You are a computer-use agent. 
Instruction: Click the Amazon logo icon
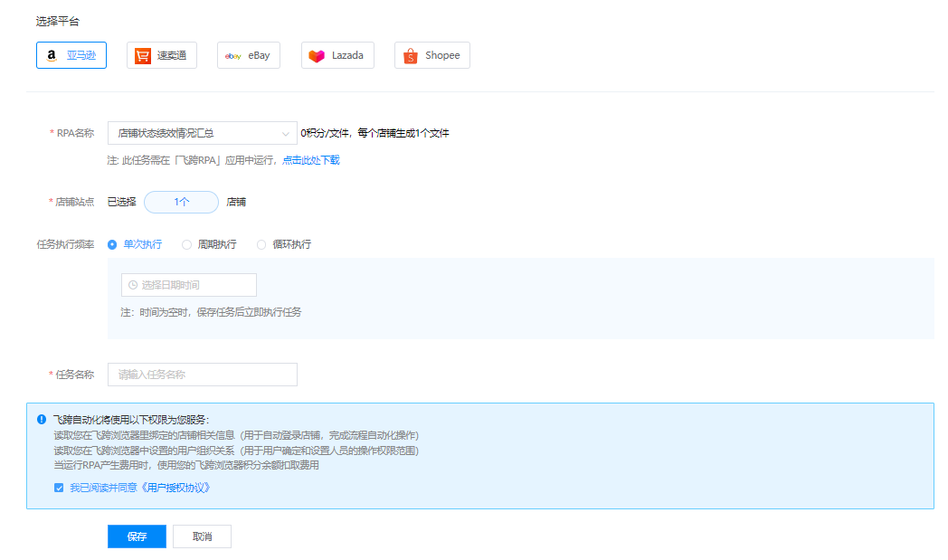[x=52, y=55]
